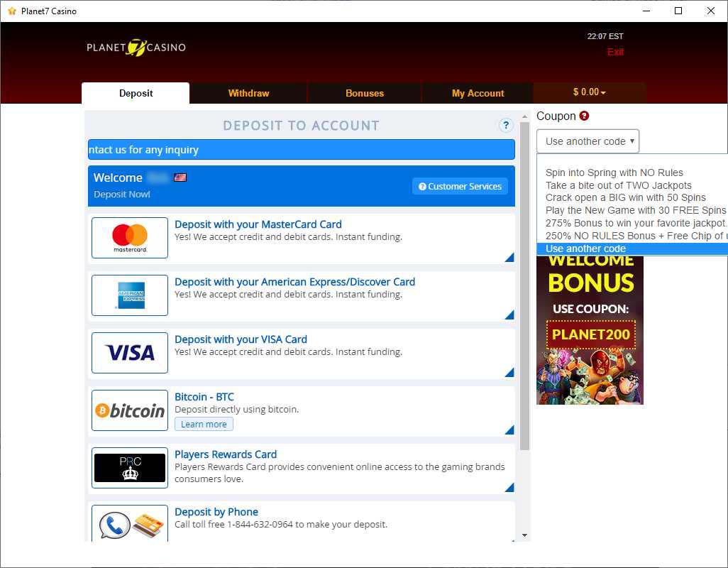Screen dimensions: 728x568
Task: Click the Welcome Bonus PLANET200 banner
Action: (590, 329)
